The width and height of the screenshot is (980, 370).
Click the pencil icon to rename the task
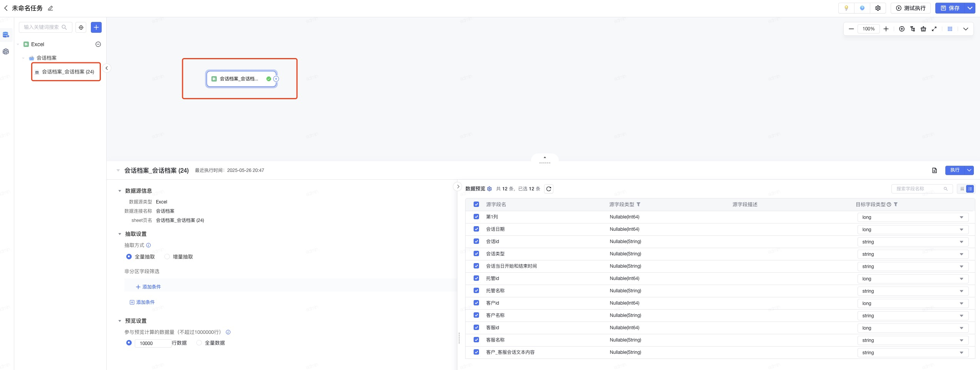point(50,8)
